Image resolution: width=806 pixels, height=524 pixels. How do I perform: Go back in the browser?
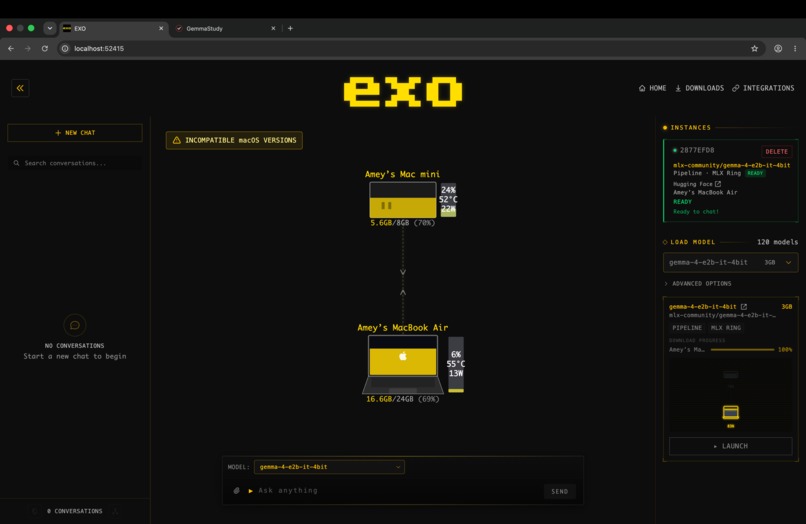point(11,48)
